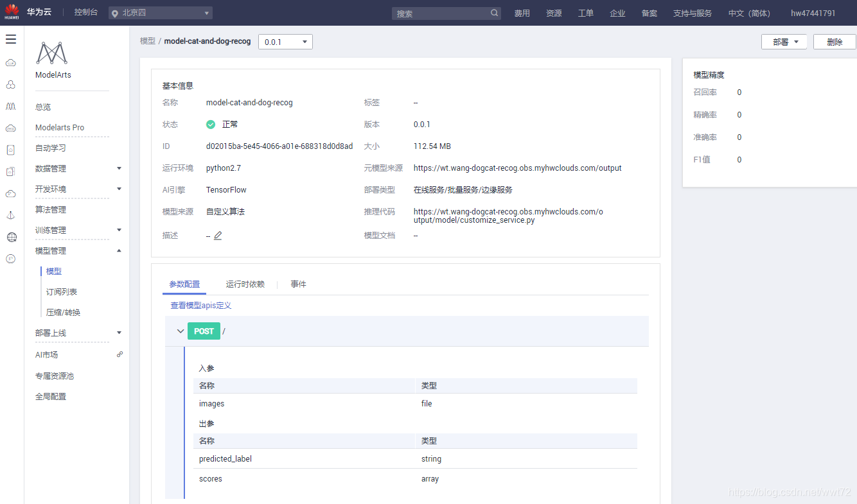Viewport: 857px width, 504px height.
Task: Click 查看模型apis定义 link
Action: [200, 306]
